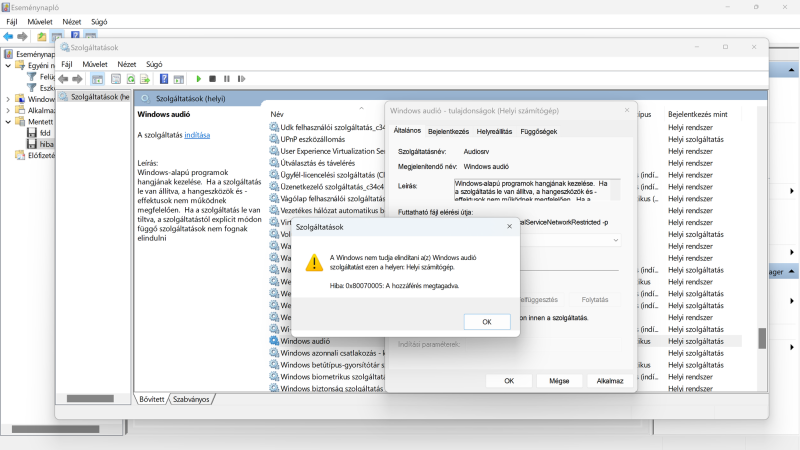
Task: Click the up-folder icon in Eseménynapló toolbar
Action: 42,36
